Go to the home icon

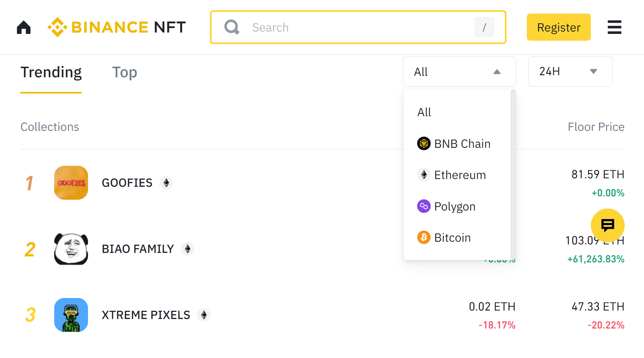(24, 27)
